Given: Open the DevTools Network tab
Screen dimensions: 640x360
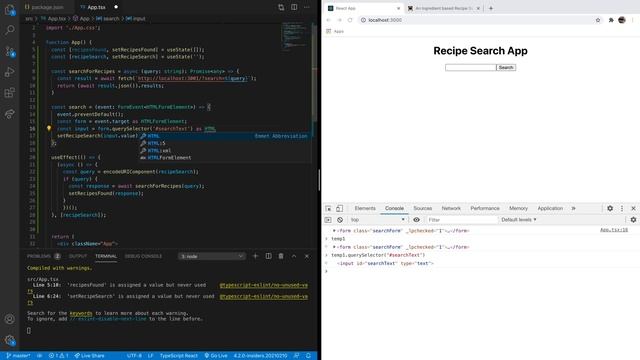Looking at the screenshot, I should coord(451,208).
